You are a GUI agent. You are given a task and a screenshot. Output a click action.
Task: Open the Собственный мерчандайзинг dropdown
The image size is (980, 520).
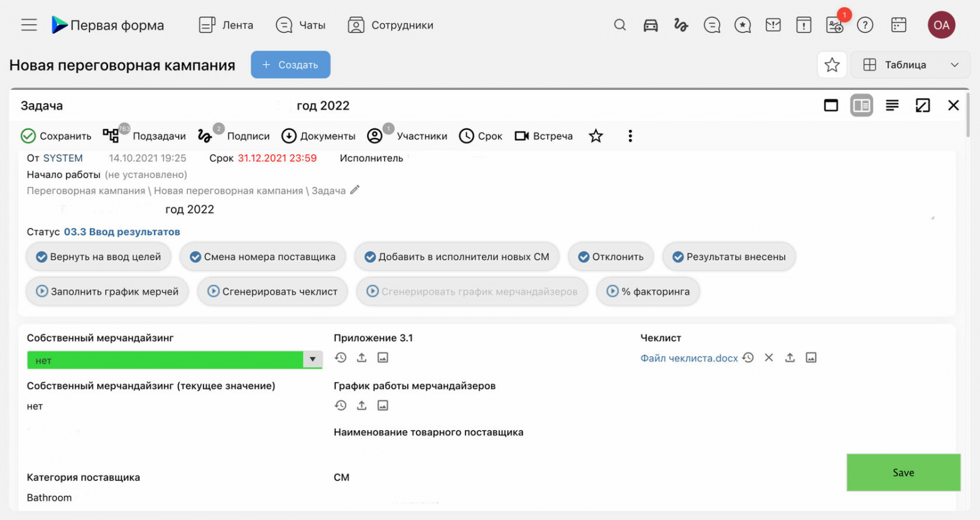(x=312, y=359)
